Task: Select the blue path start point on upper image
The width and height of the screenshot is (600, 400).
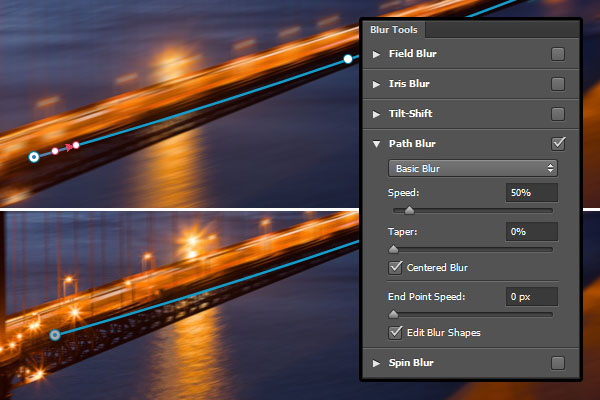Action: point(34,157)
